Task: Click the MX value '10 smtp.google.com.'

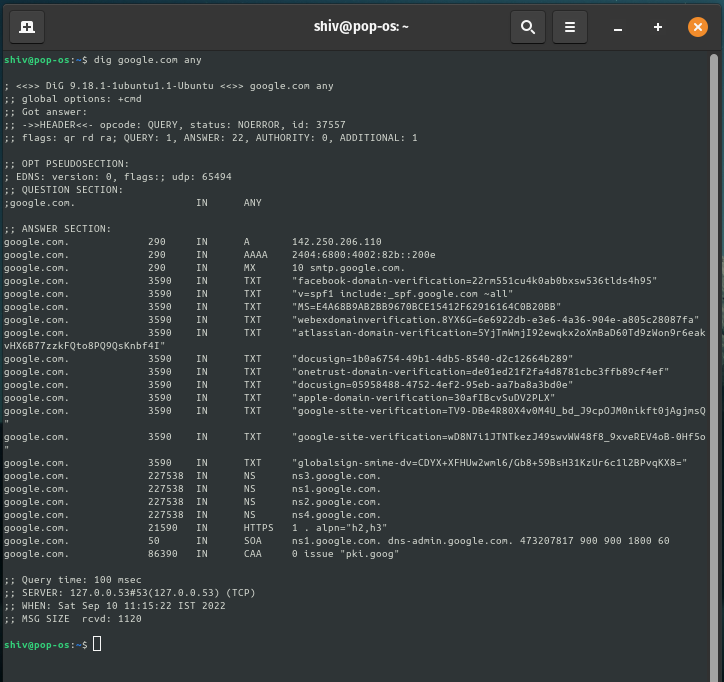Action: (x=348, y=268)
